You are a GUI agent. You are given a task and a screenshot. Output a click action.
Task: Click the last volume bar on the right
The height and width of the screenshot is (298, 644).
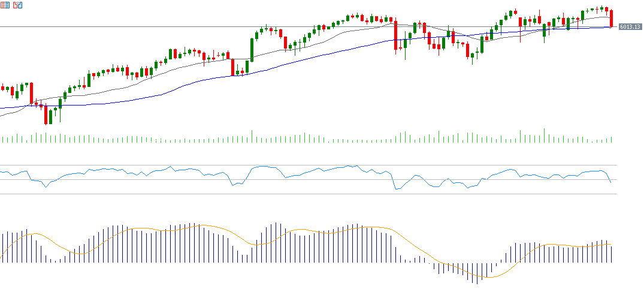[612, 140]
